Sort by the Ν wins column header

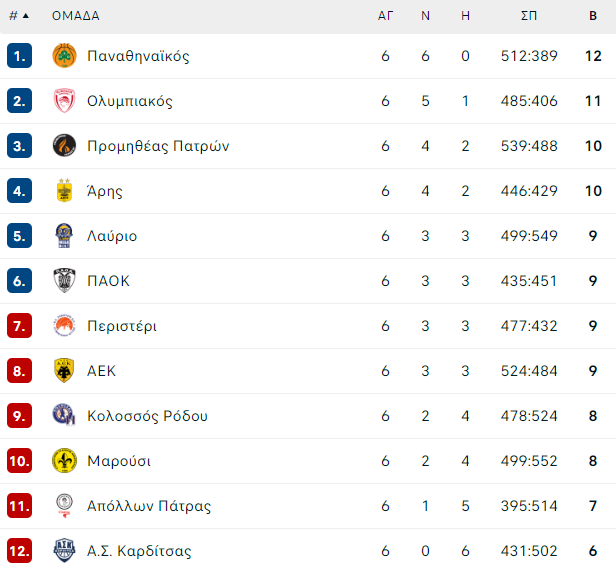point(425,16)
